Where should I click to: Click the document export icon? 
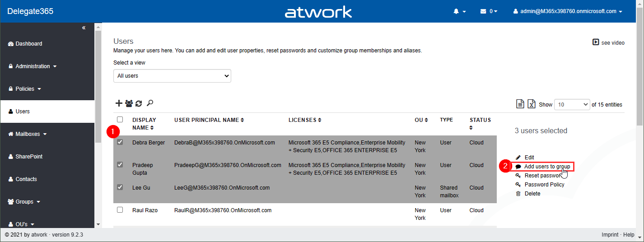pyautogui.click(x=520, y=104)
